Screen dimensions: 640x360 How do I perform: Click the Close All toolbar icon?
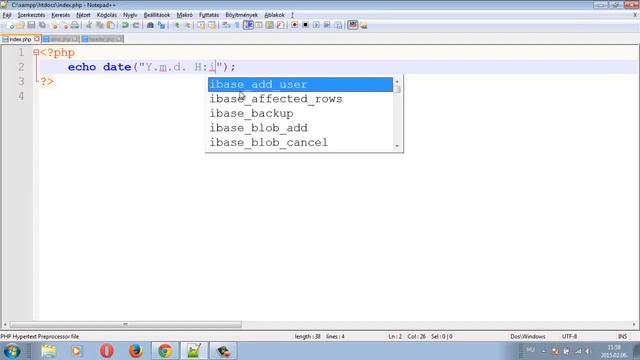65,25
